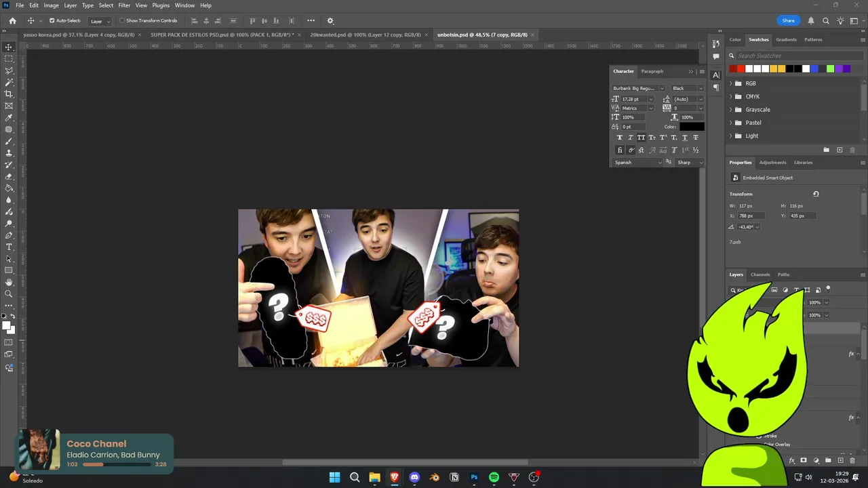The height and width of the screenshot is (488, 868).
Task: Select the Pen tool
Action: click(9, 235)
